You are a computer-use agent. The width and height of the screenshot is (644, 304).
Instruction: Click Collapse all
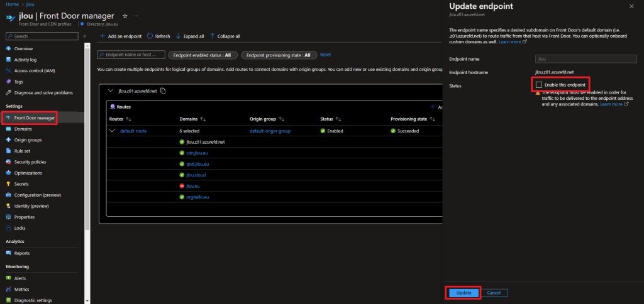[x=225, y=36]
